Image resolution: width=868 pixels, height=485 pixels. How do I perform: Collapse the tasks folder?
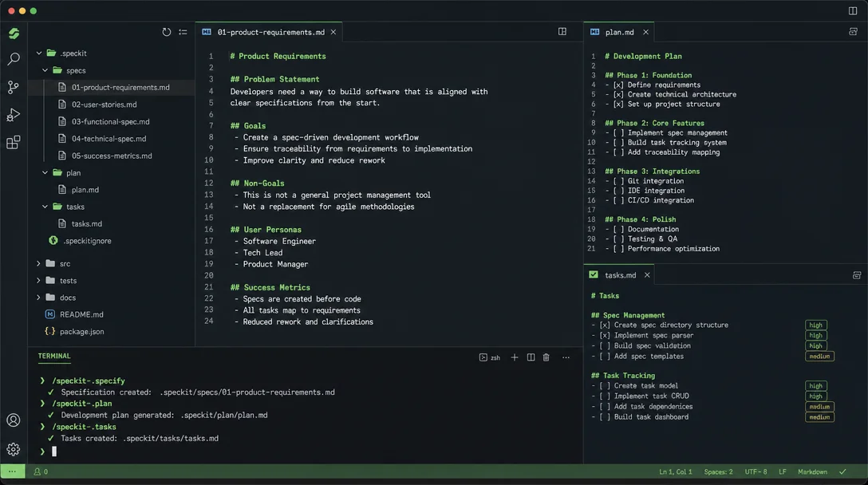tap(45, 207)
